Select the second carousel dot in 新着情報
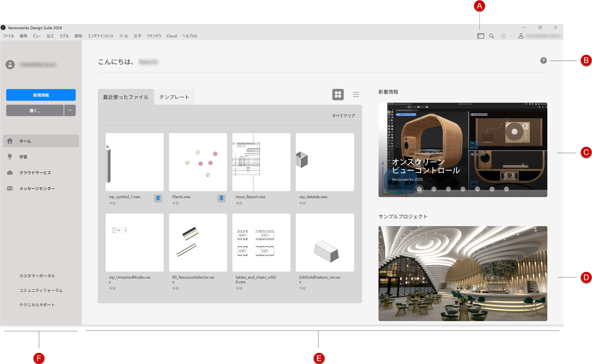The width and height of the screenshot is (592, 364). [434, 189]
